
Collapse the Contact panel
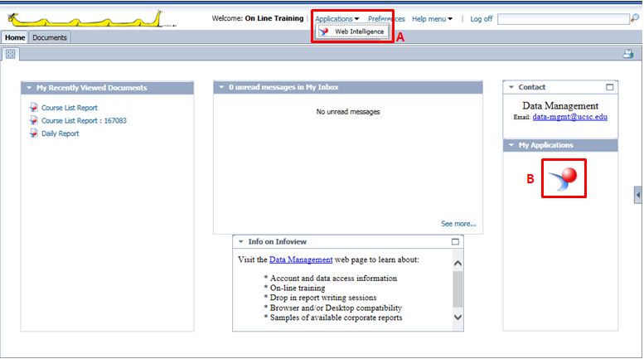(x=511, y=87)
